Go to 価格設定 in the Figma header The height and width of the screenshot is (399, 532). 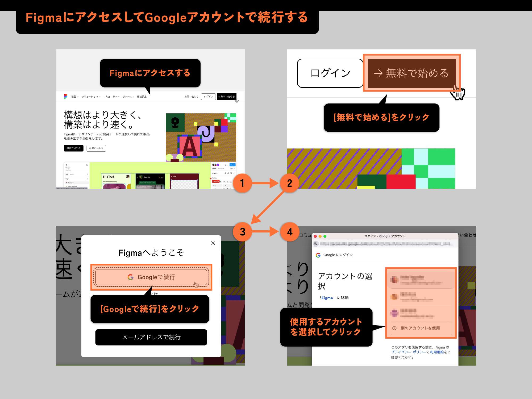tap(142, 97)
